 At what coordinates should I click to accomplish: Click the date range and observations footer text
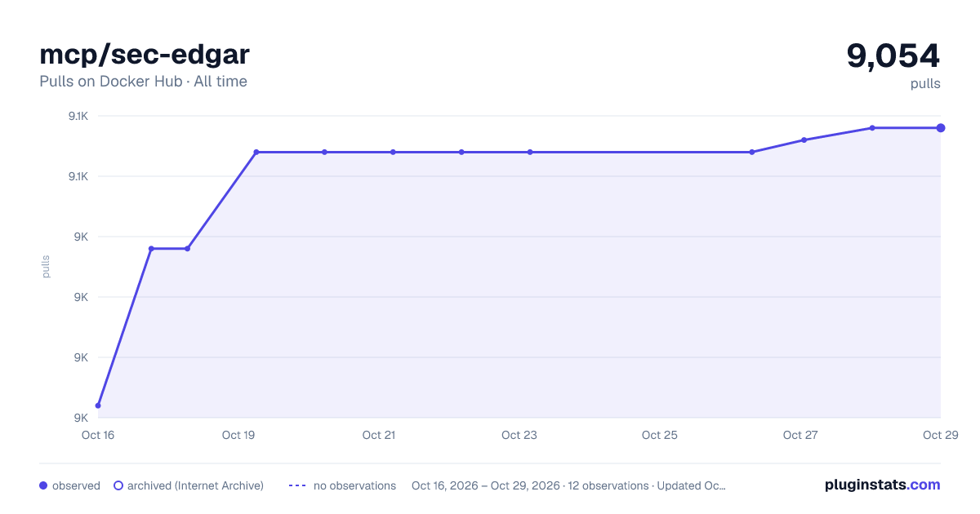pyautogui.click(x=568, y=485)
